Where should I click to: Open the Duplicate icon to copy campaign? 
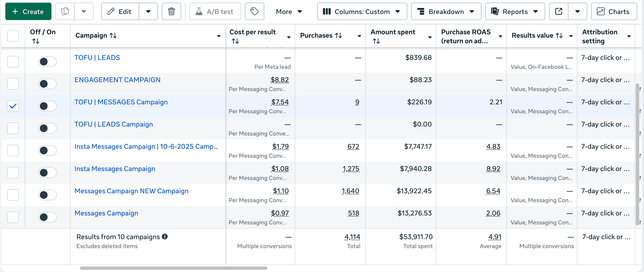tap(65, 11)
